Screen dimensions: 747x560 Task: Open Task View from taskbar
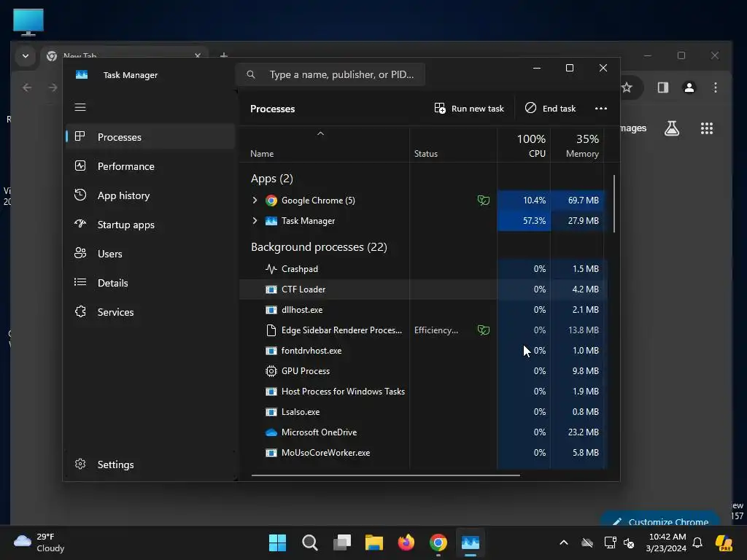[x=342, y=542]
